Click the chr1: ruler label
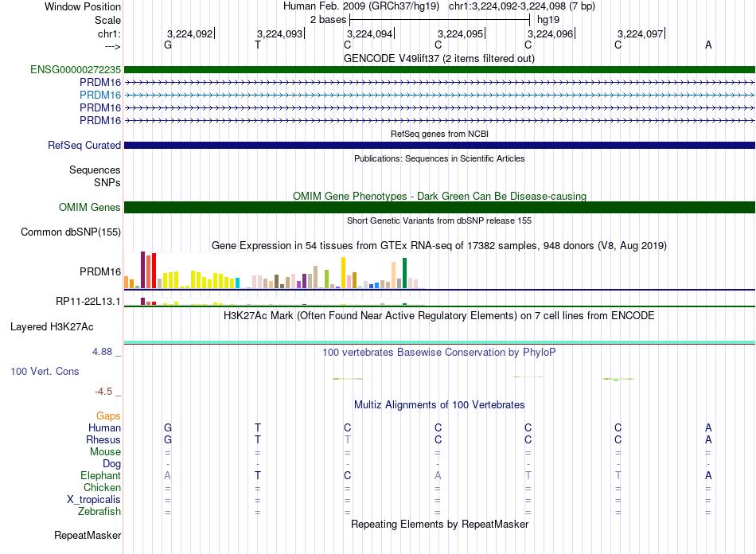Viewport: 756px width, 554px height. click(x=109, y=33)
